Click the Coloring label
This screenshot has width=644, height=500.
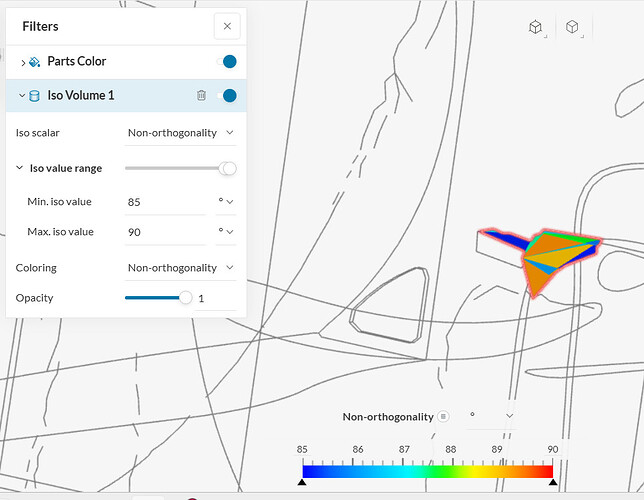[x=36, y=268]
